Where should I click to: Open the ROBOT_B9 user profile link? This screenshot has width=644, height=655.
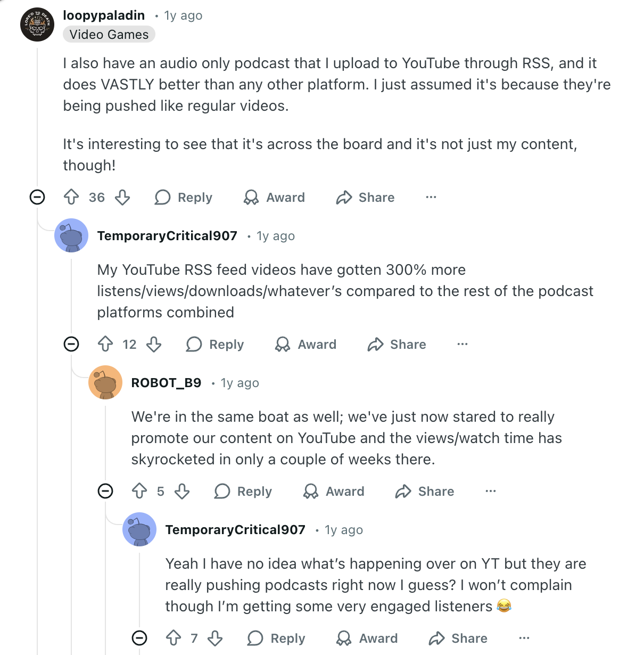(166, 383)
